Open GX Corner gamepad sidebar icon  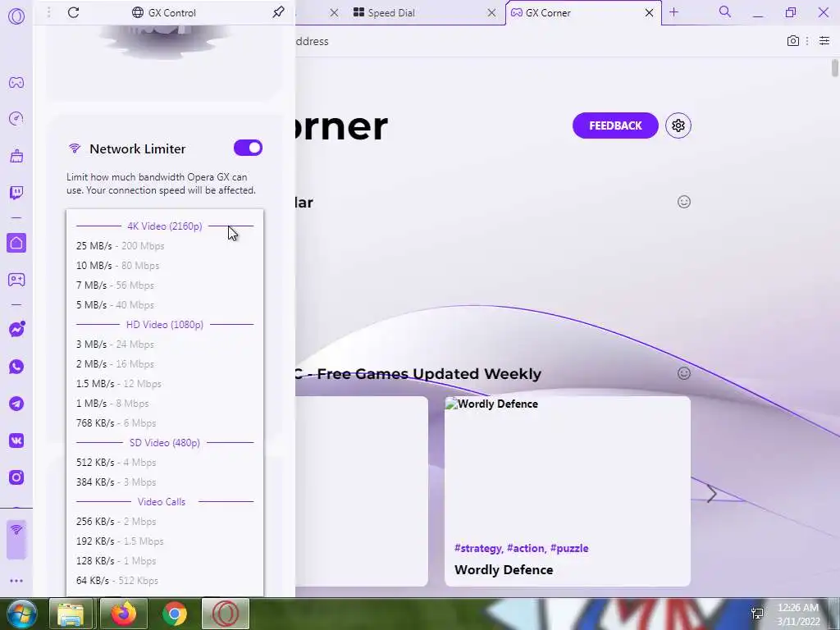(x=16, y=83)
